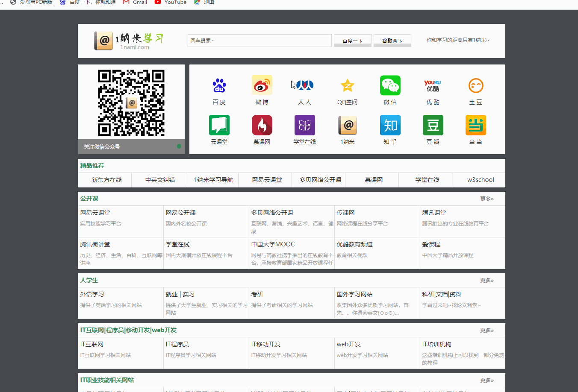Select the 新东方在线 recommended tab
The height and width of the screenshot is (392, 578).
click(x=106, y=180)
